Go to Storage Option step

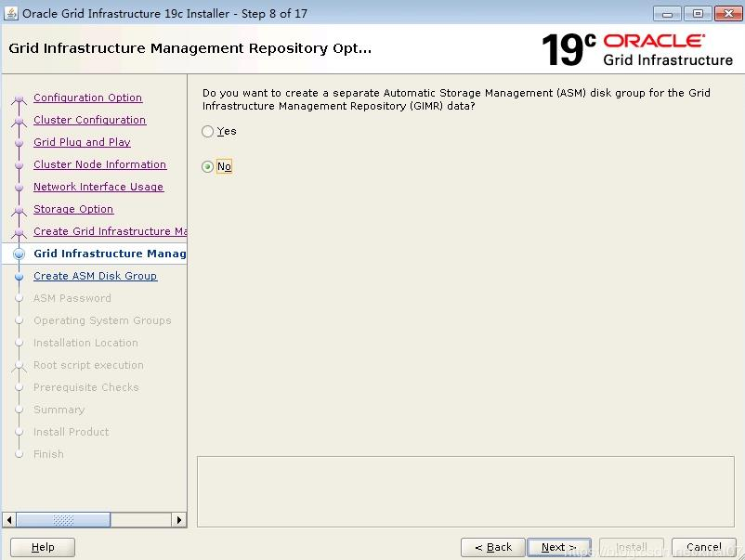pos(73,209)
